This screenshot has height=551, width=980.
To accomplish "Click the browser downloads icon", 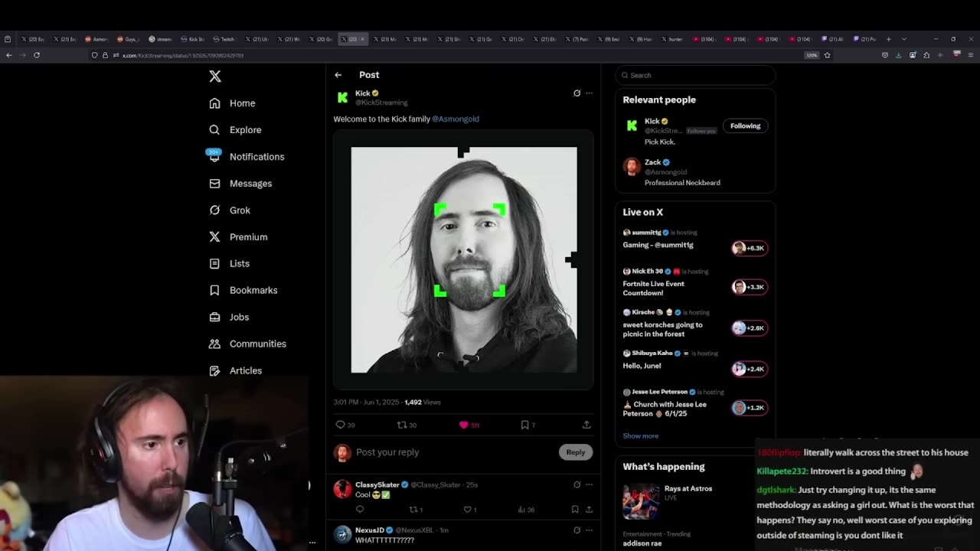I will [x=899, y=55].
